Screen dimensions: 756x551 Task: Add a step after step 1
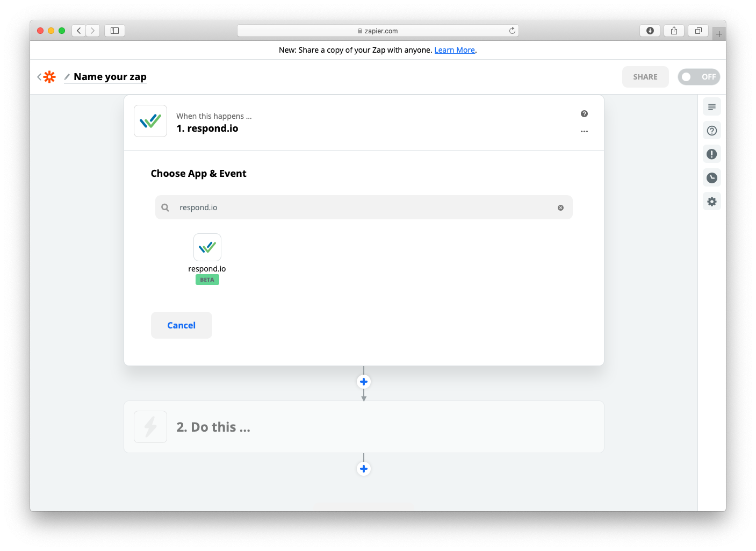pyautogui.click(x=364, y=382)
